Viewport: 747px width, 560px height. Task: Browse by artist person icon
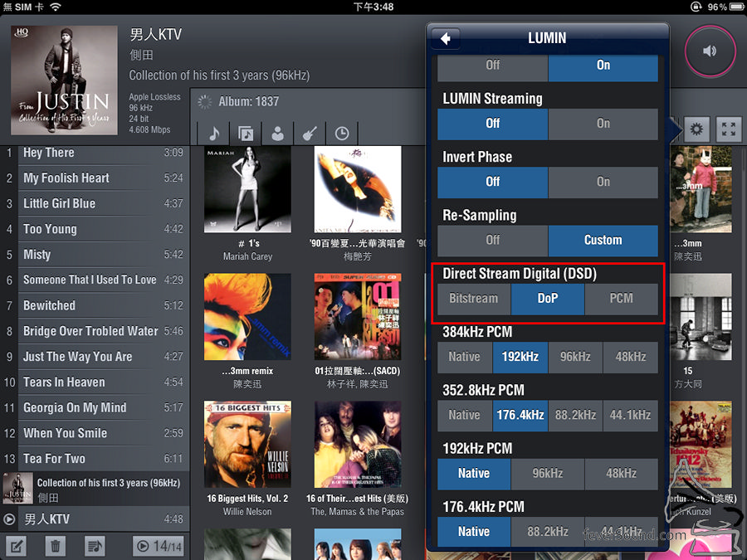click(278, 134)
